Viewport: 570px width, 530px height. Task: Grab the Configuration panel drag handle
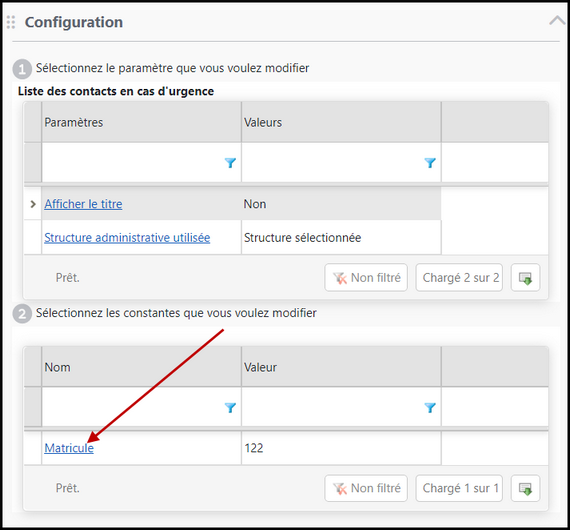(11, 22)
